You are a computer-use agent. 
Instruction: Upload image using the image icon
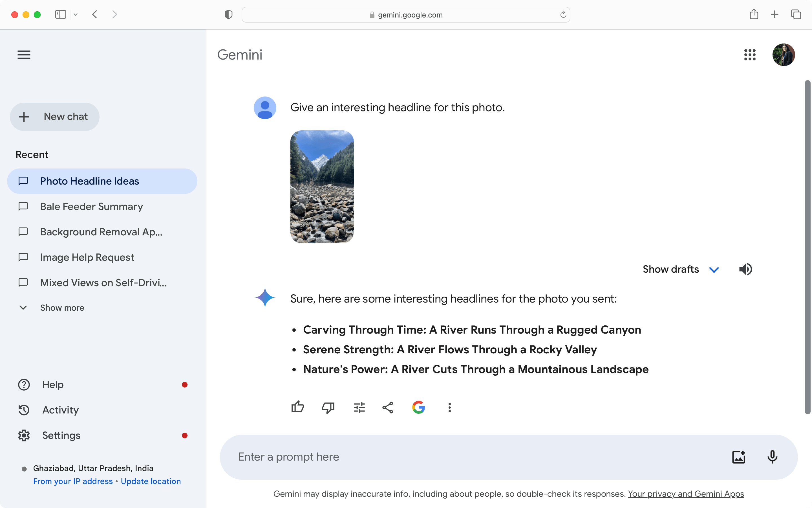[x=738, y=457]
